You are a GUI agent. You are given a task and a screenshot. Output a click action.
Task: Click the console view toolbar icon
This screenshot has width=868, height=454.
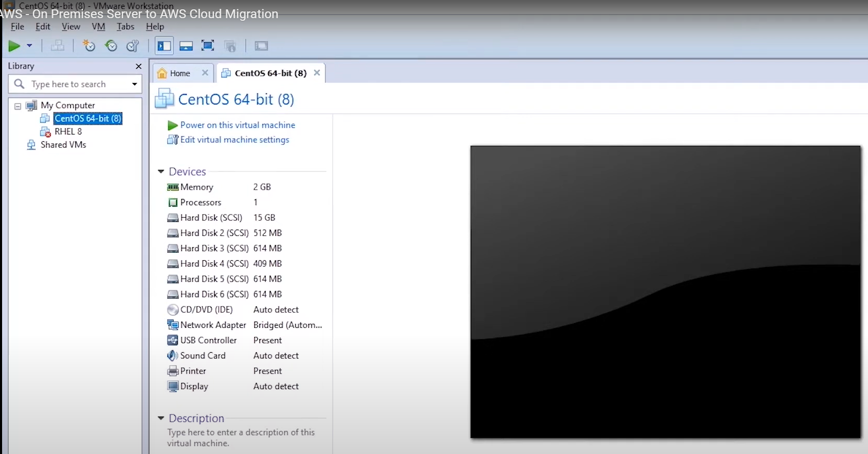261,46
